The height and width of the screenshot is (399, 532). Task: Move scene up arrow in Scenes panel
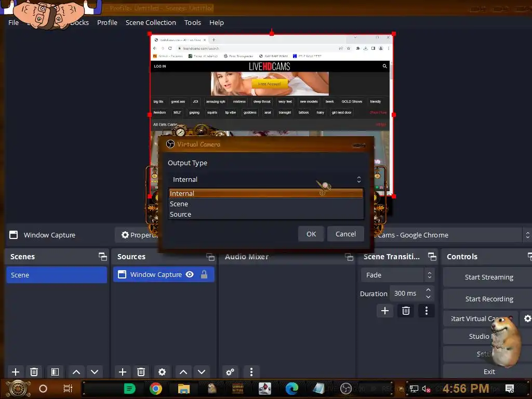pyautogui.click(x=76, y=372)
